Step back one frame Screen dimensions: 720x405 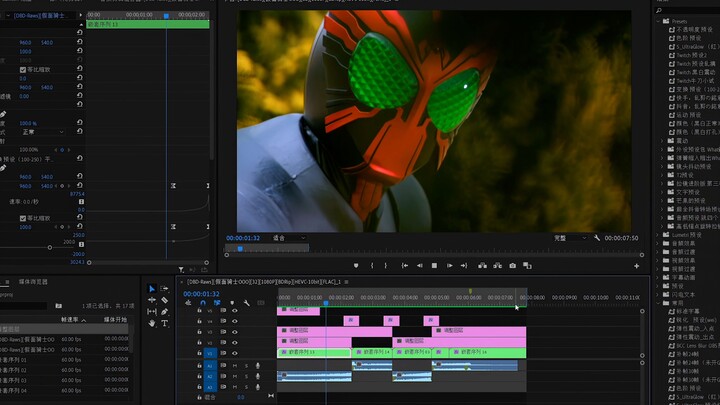coord(420,265)
